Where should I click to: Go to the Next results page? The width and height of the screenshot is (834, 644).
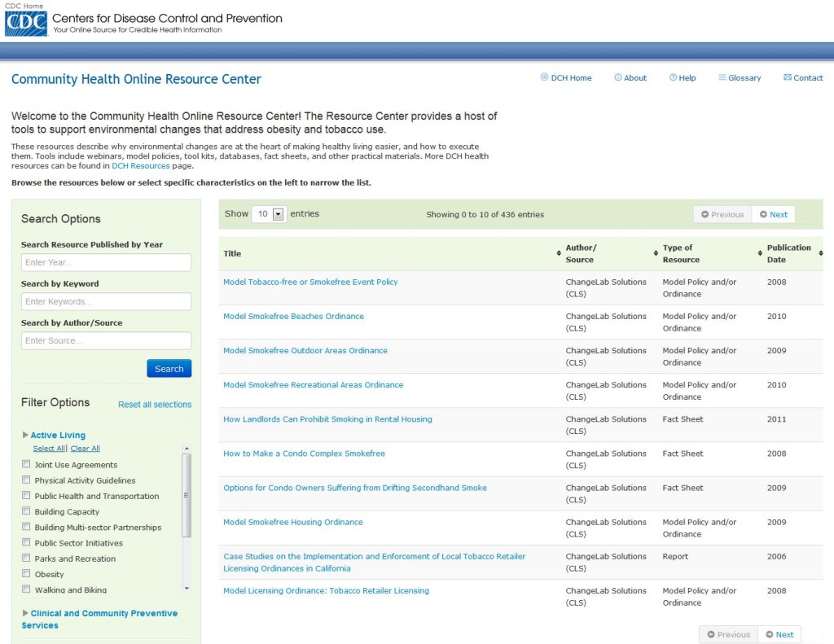click(x=774, y=213)
